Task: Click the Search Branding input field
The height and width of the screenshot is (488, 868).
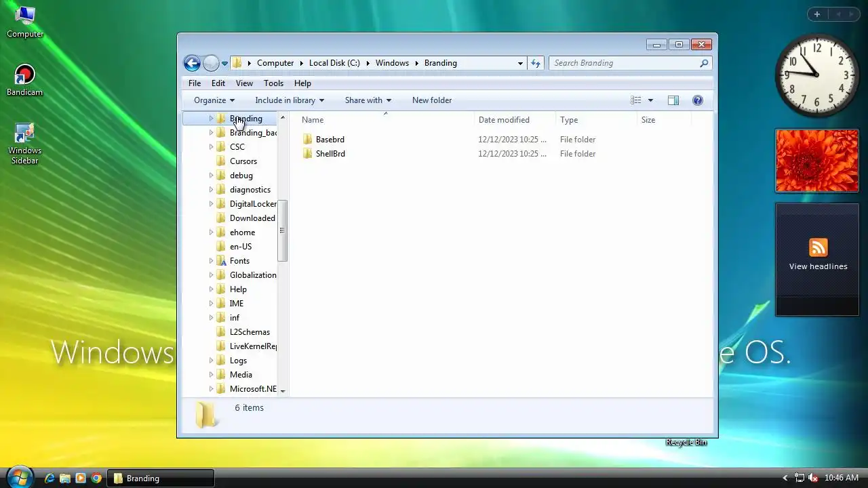Action: [x=624, y=63]
